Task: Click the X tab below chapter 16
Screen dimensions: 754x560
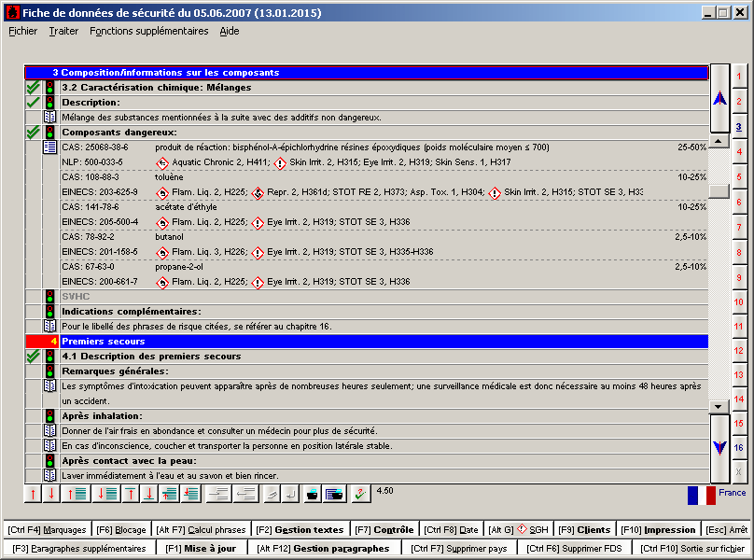Action: [x=739, y=472]
